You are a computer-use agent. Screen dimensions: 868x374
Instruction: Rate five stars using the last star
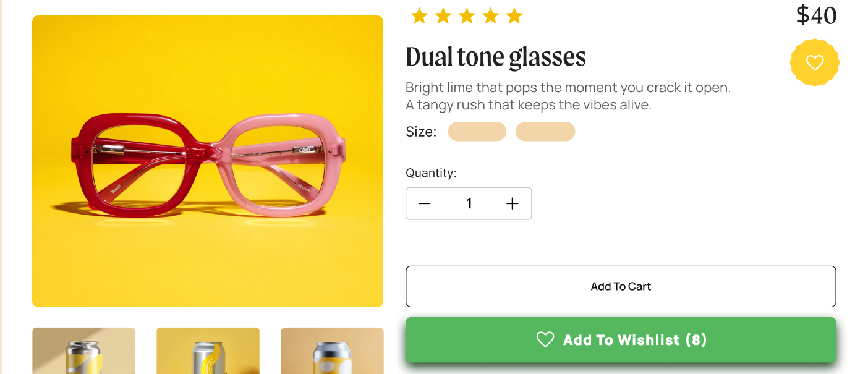[514, 16]
